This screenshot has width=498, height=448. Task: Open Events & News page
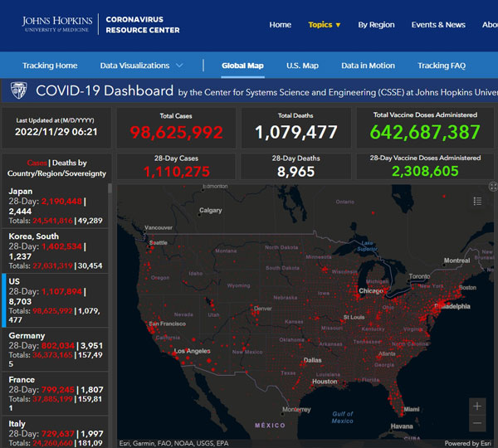click(x=438, y=25)
